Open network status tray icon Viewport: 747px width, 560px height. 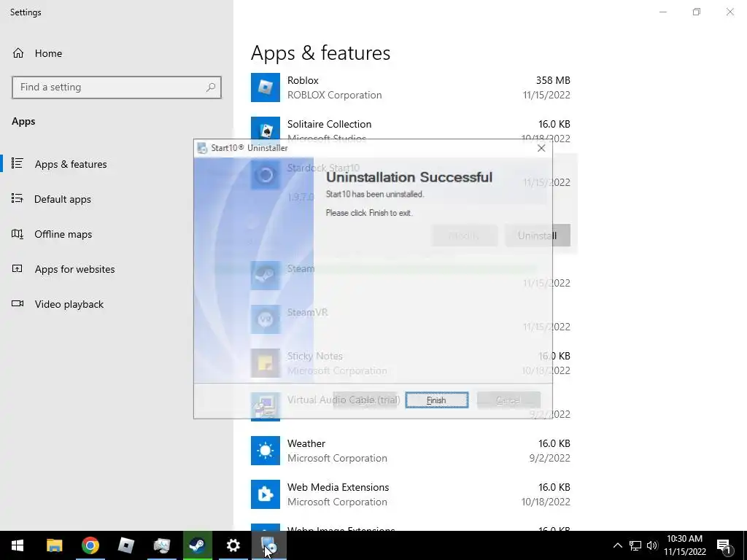(x=635, y=545)
